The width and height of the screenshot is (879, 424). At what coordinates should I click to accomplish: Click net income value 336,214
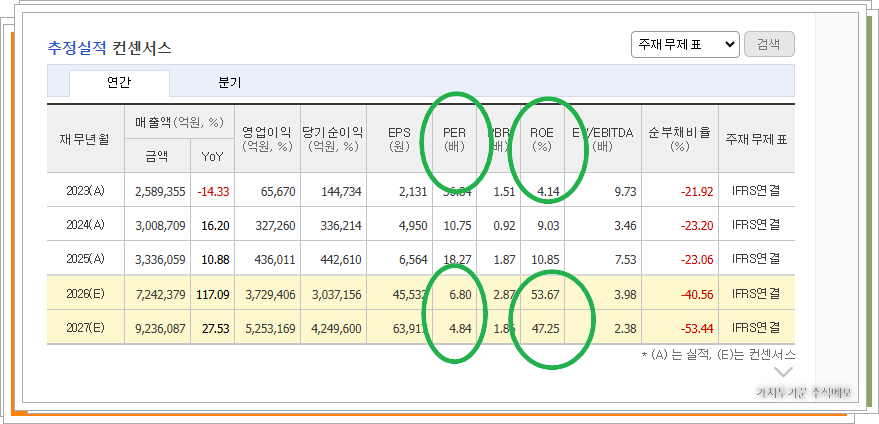click(x=341, y=226)
